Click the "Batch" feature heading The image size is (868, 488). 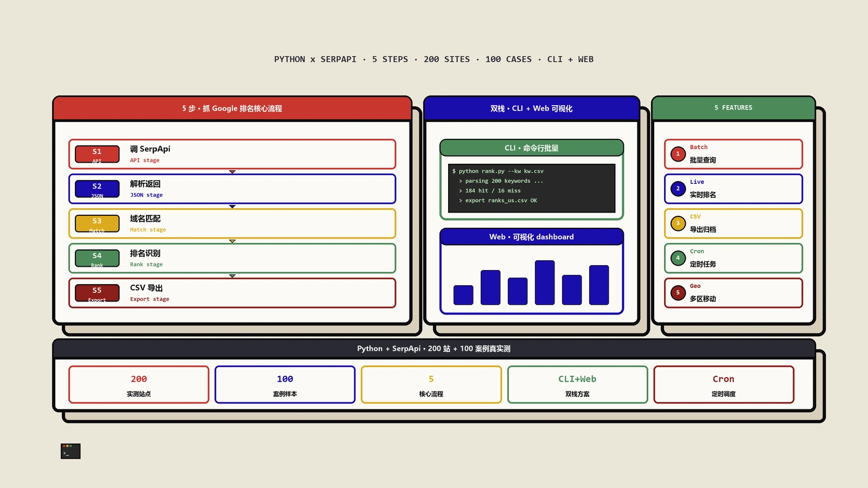click(699, 147)
